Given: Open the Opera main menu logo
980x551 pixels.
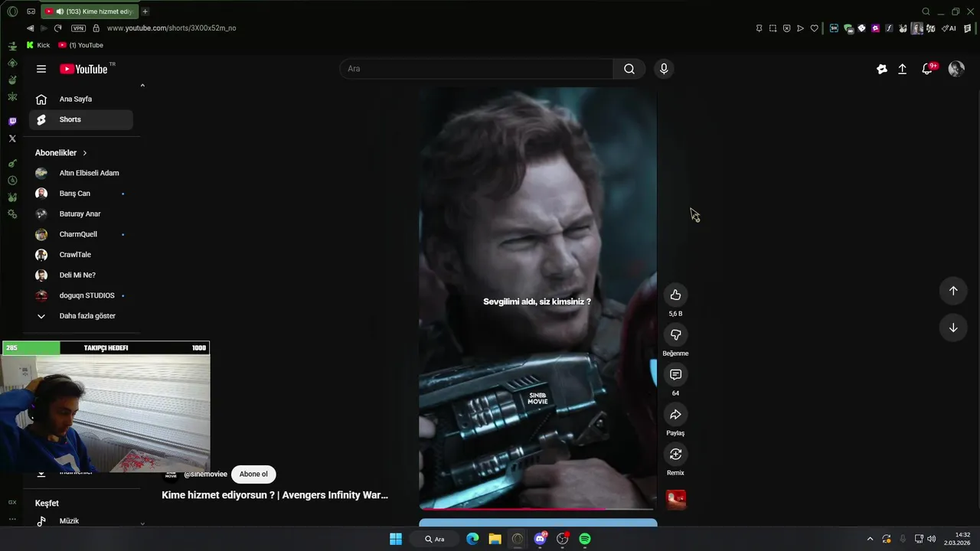Looking at the screenshot, I should [x=12, y=11].
